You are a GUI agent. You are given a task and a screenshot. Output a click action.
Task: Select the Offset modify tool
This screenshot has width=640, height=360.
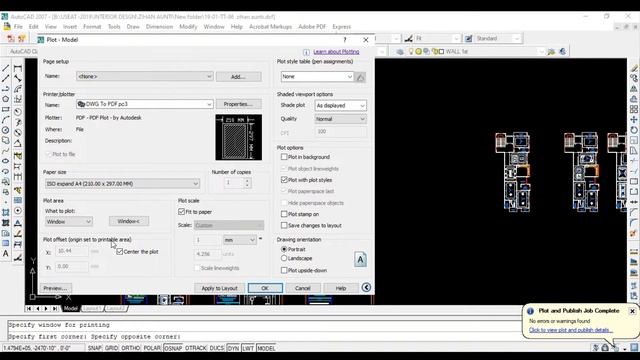(634, 99)
